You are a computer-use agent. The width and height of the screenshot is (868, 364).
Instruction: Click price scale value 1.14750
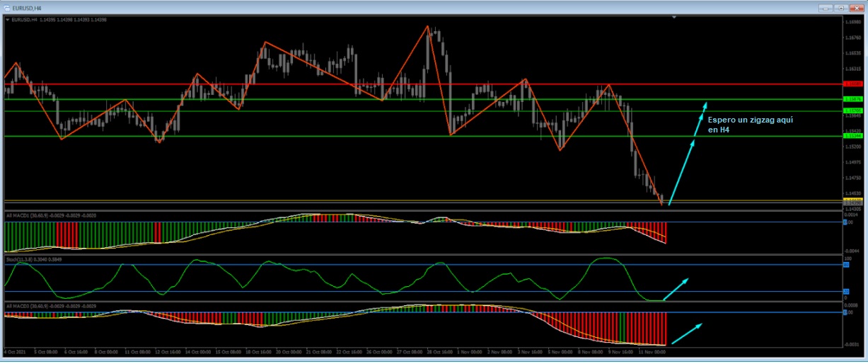852,177
